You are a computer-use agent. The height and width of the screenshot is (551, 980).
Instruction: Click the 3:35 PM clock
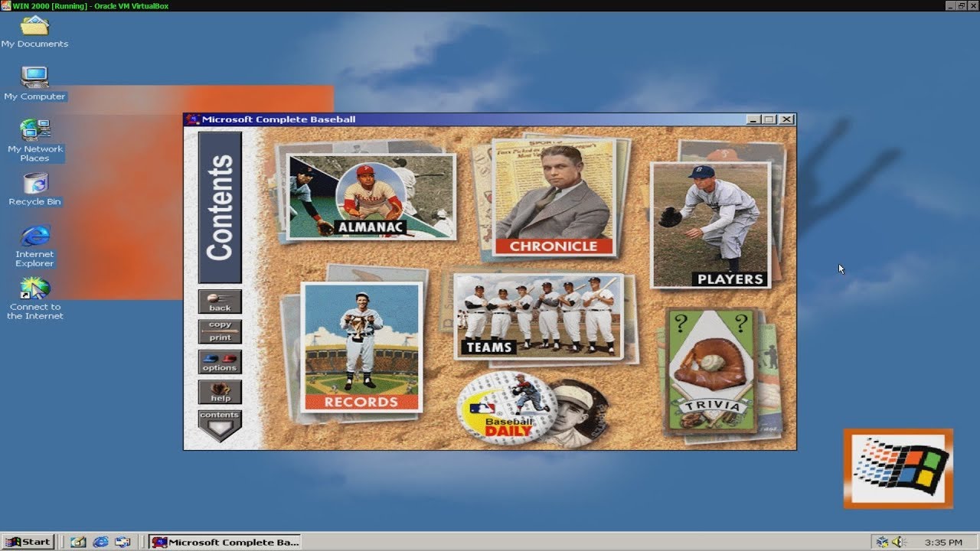pyautogui.click(x=943, y=543)
